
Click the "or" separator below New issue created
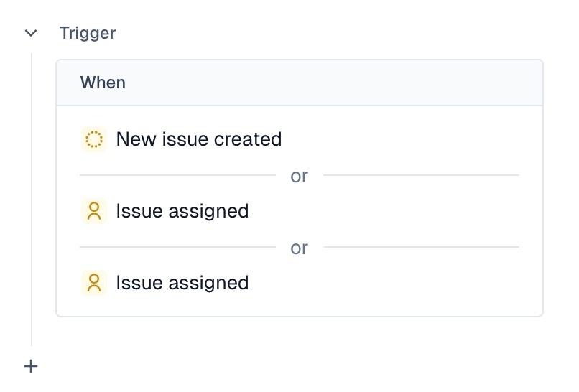[x=299, y=176]
